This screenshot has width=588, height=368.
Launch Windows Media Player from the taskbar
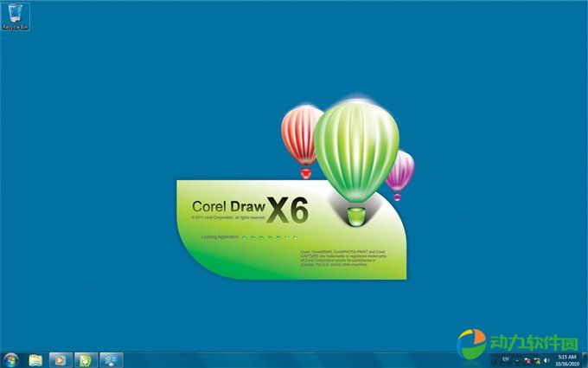point(60,359)
